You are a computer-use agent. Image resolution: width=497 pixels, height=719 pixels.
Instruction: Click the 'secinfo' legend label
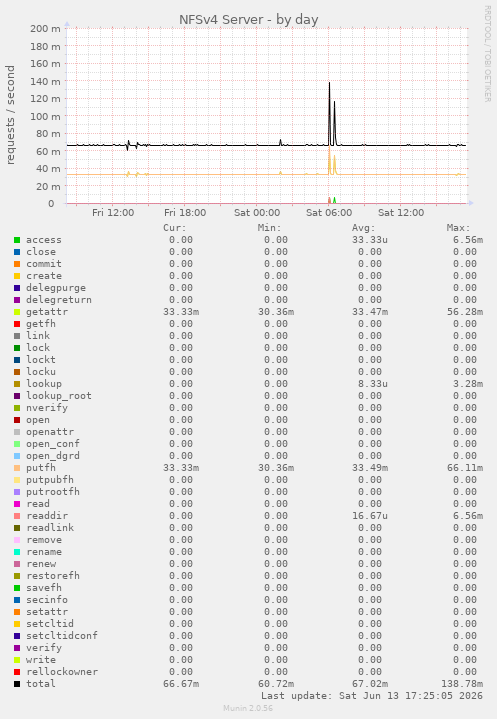click(x=47, y=600)
